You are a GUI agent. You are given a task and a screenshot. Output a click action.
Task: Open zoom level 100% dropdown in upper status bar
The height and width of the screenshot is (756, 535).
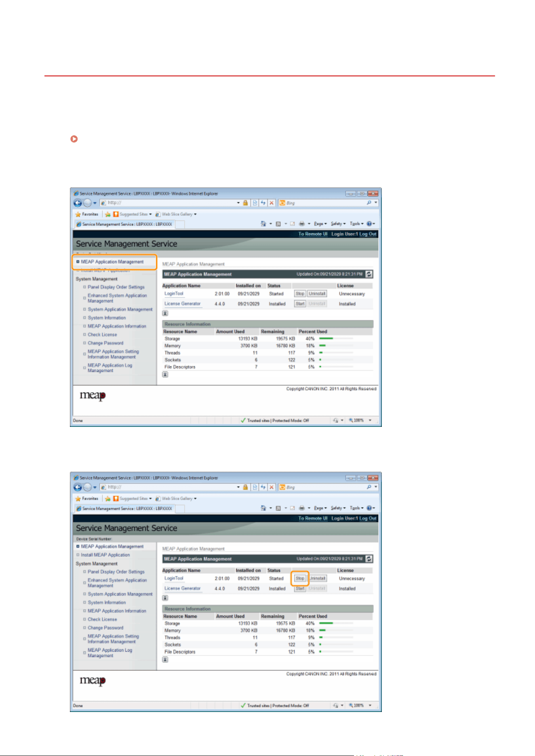[370, 420]
